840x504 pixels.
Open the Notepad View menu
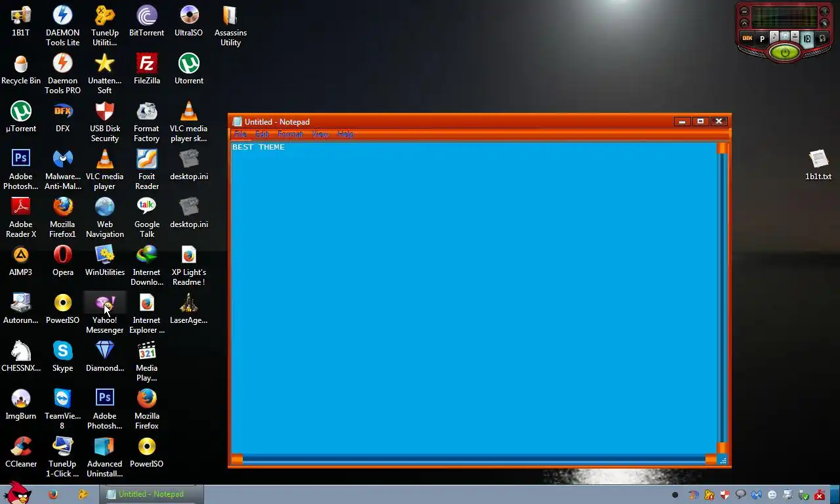[320, 134]
